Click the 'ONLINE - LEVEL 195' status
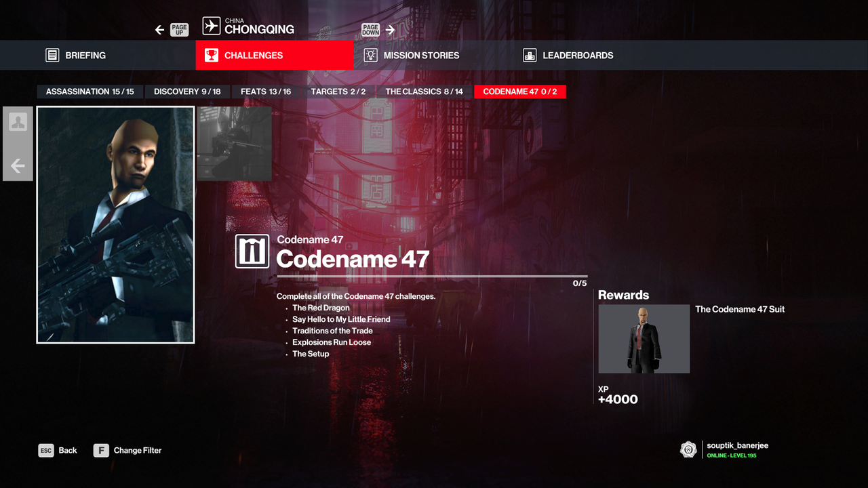Viewport: 868px width, 488px height. (x=732, y=455)
